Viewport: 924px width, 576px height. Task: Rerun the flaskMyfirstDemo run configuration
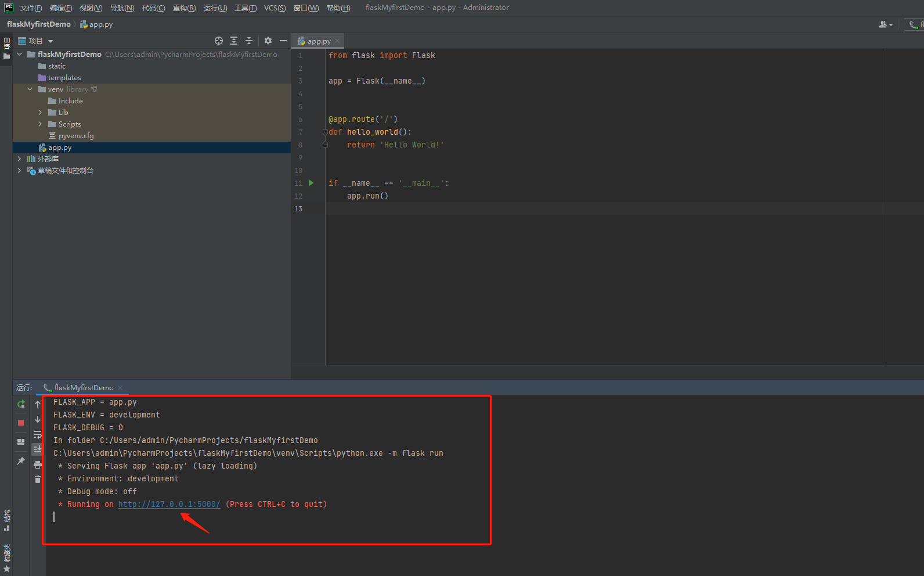coord(21,404)
